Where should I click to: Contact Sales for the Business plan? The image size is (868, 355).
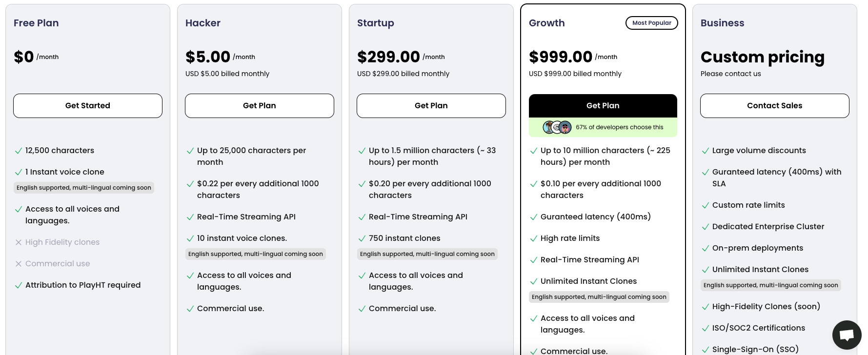tap(775, 106)
